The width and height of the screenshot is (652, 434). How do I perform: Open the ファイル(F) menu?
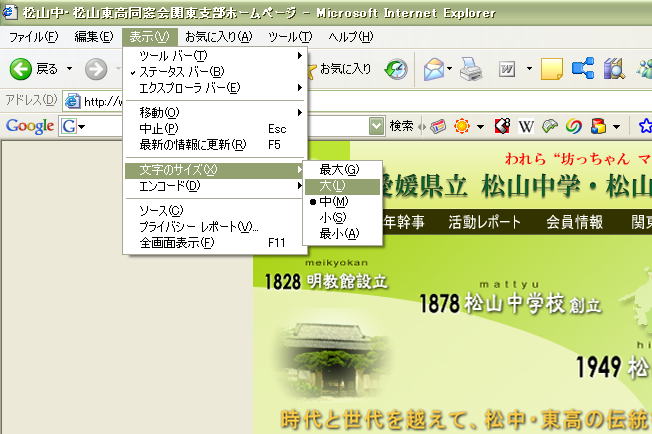point(34,37)
